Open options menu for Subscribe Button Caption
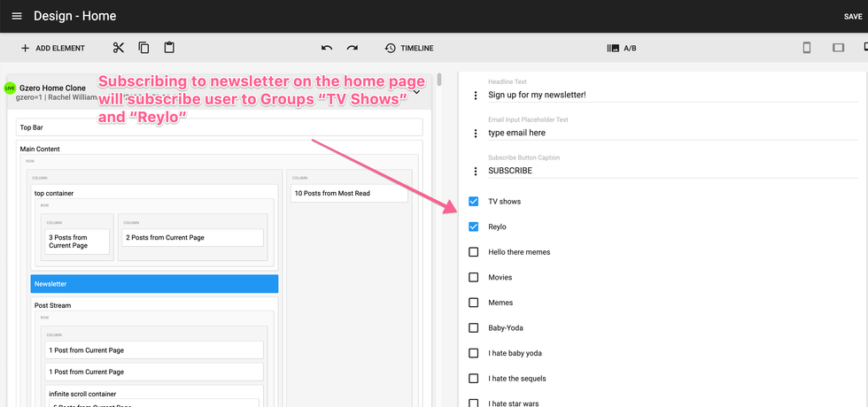 click(x=475, y=171)
